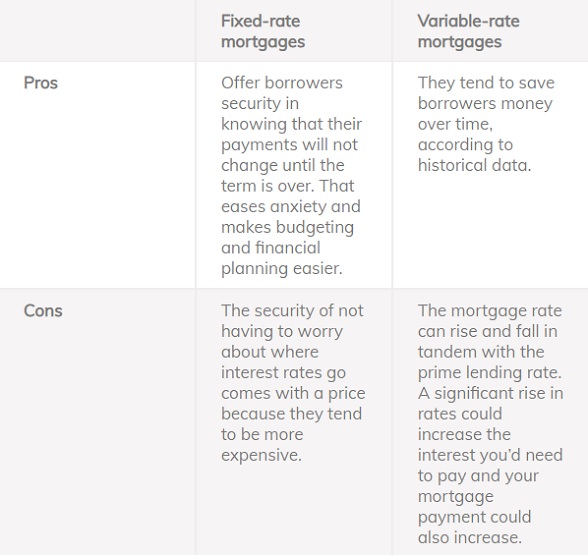Select the Pros row label
Screen dimensions: 588x555
[40, 83]
